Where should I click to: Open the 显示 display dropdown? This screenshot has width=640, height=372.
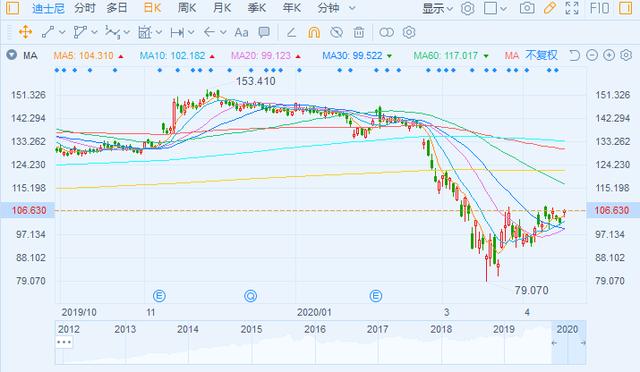pyautogui.click(x=438, y=8)
